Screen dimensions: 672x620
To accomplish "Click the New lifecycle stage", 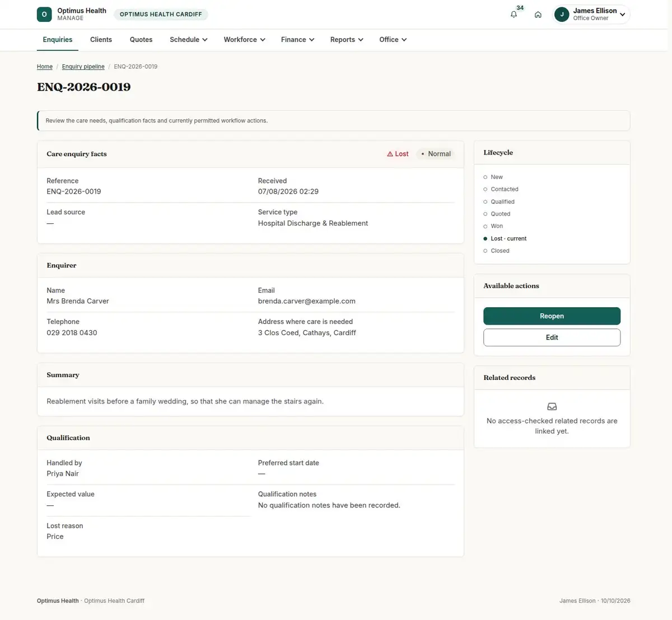I will point(493,177).
